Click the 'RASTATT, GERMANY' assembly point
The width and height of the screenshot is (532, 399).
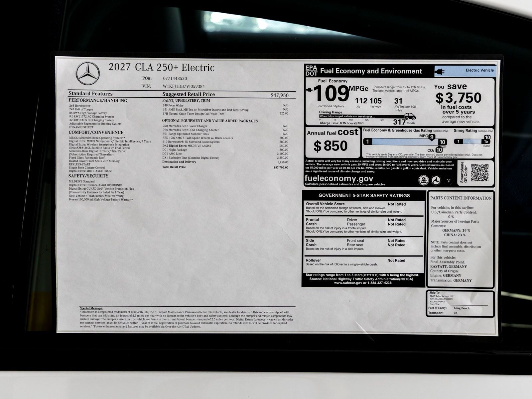[x=449, y=266]
